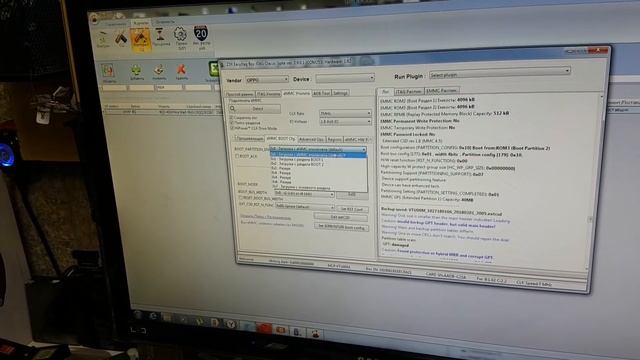
Task: Click the Edit extCSD button
Action: (341, 218)
